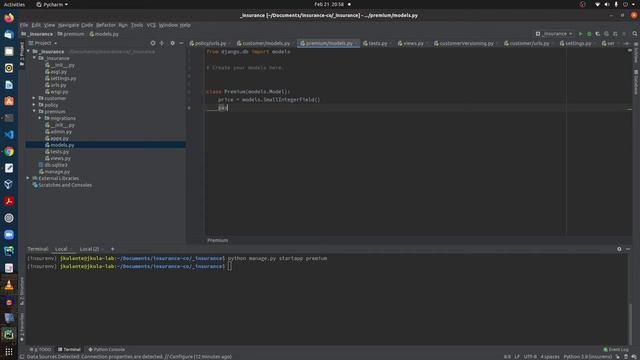Add a new terminal session with plus
This screenshot has height=360, width=640.
coord(113,249)
